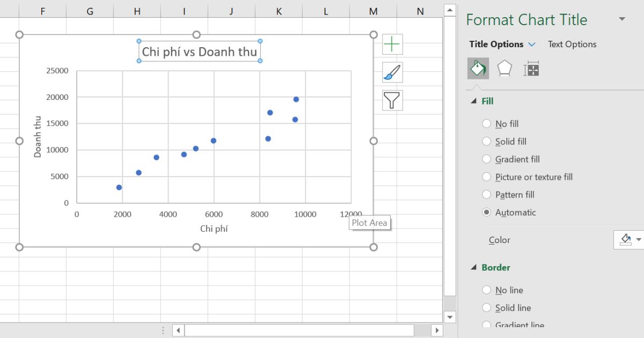Image resolution: width=644 pixels, height=338 pixels.
Task: Enable Pattern fill for the chart title
Action: pos(487,194)
